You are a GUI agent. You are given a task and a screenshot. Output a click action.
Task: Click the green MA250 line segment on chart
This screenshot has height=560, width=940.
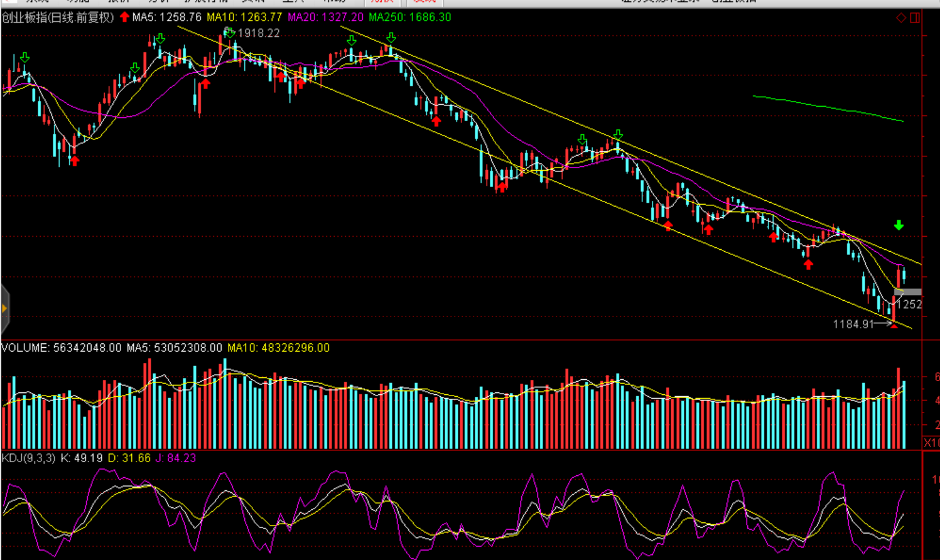pyautogui.click(x=829, y=107)
